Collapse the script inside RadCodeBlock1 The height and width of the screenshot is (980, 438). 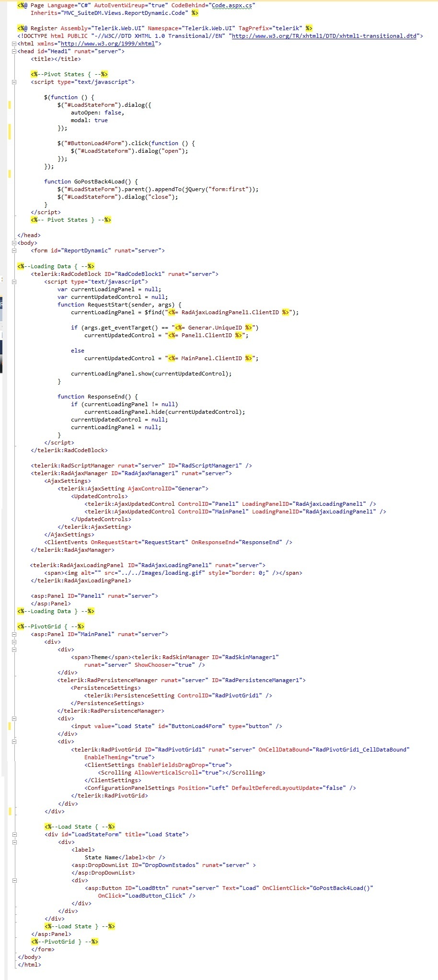[14, 282]
